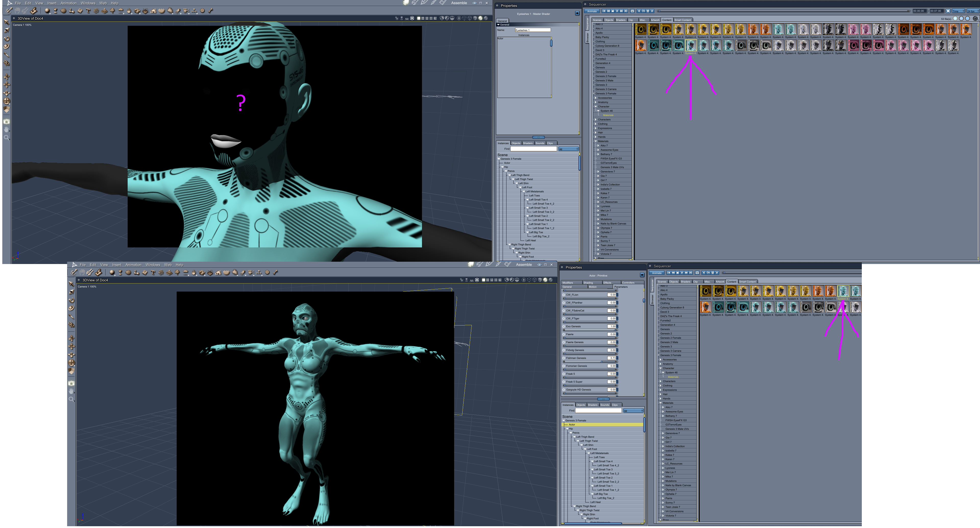Click the Insert Text object icon in top toolbar
The width and height of the screenshot is (980, 528).
pyautogui.click(x=88, y=11)
